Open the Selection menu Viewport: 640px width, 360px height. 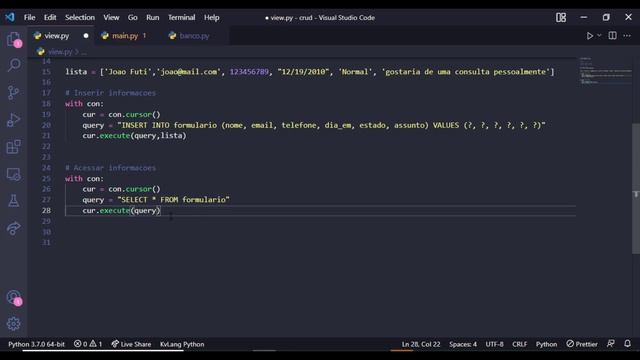(x=80, y=18)
